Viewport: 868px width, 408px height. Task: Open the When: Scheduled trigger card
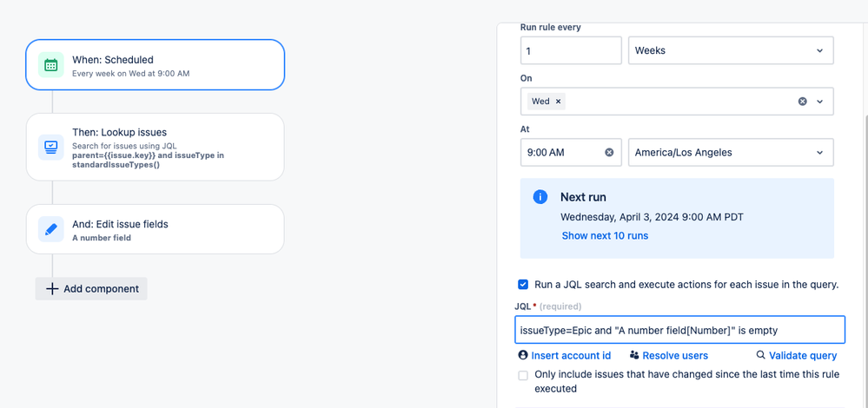pos(155,65)
